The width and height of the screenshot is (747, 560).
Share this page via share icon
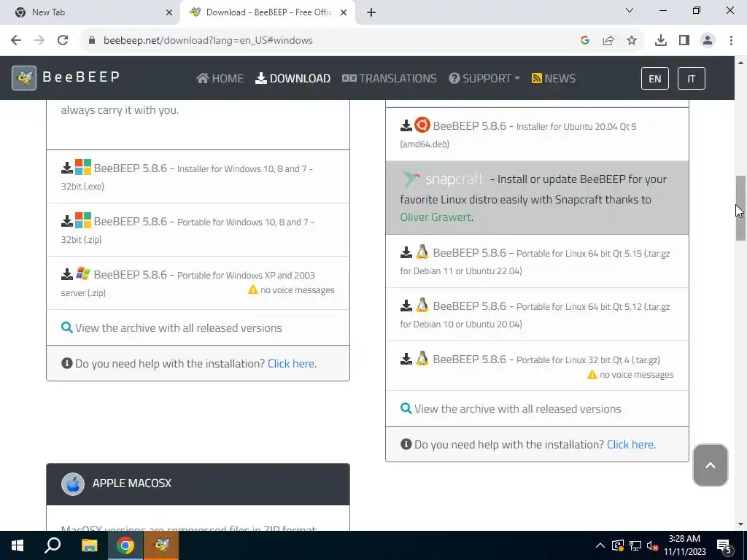coord(608,41)
